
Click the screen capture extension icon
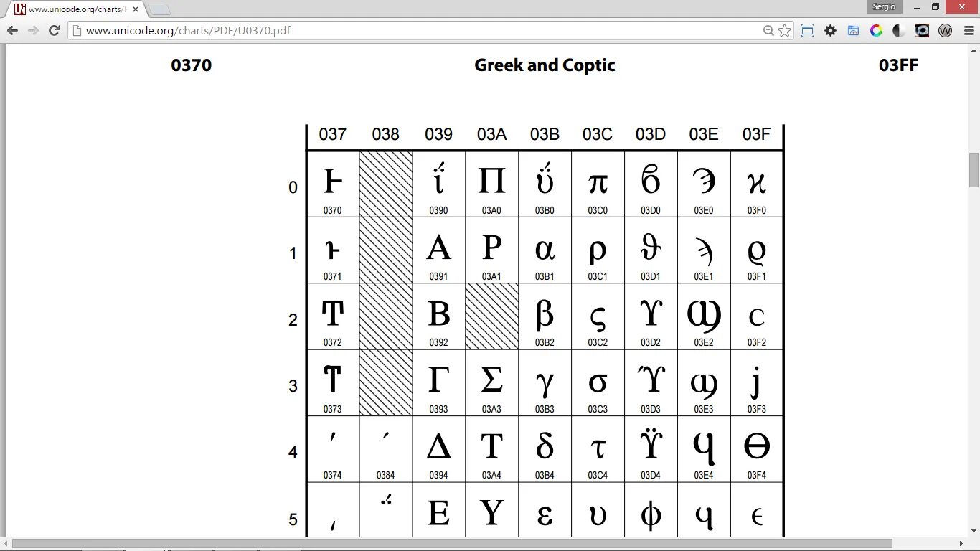[x=807, y=30]
